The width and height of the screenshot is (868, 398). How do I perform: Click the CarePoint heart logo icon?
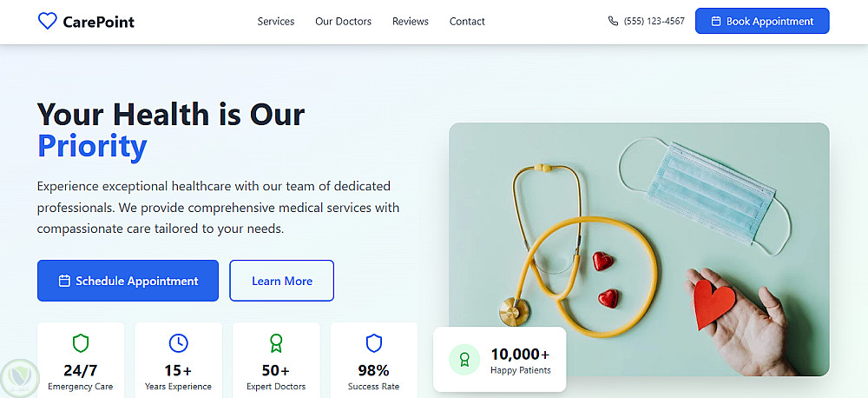[48, 22]
